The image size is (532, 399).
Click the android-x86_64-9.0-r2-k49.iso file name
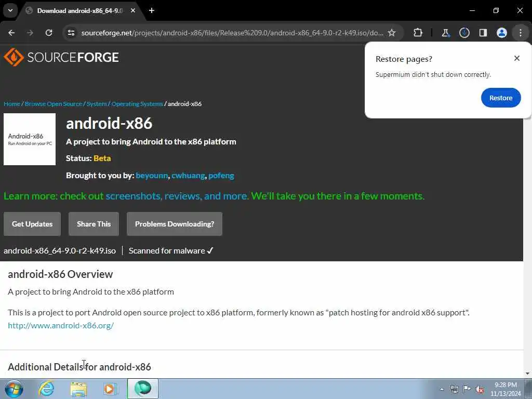pyautogui.click(x=60, y=251)
